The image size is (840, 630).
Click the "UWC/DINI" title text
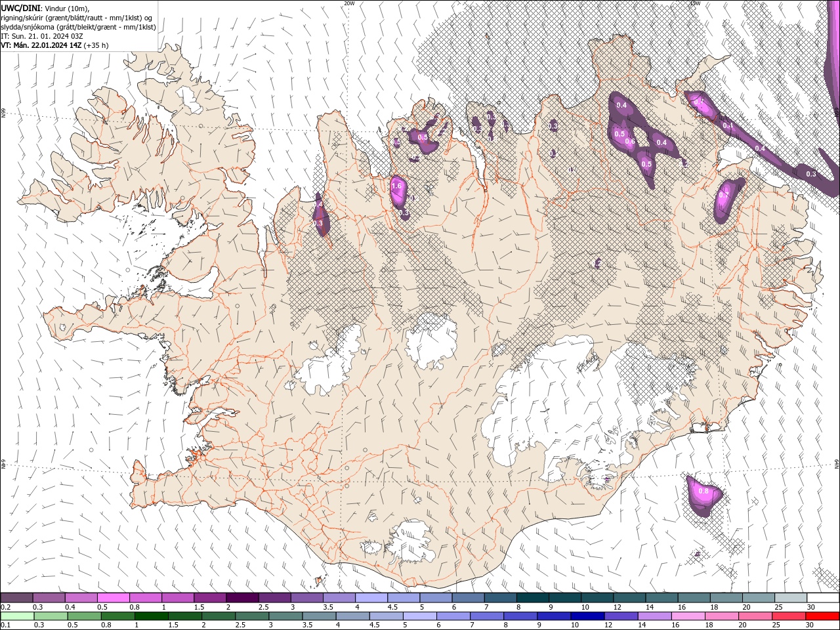coord(21,8)
